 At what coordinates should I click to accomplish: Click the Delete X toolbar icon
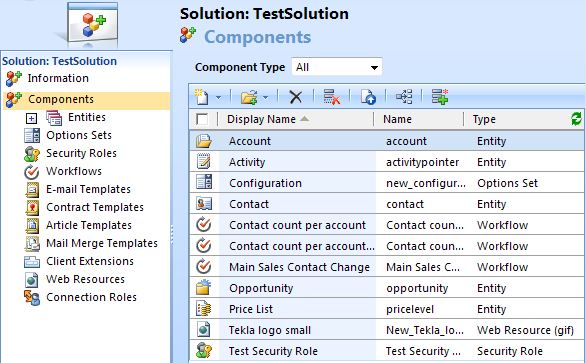296,98
